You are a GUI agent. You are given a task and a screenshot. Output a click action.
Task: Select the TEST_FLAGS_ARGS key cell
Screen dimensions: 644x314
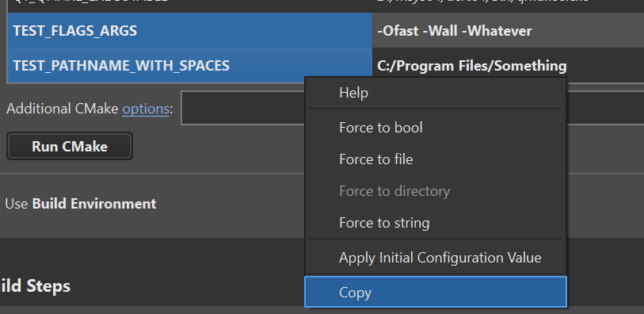190,31
